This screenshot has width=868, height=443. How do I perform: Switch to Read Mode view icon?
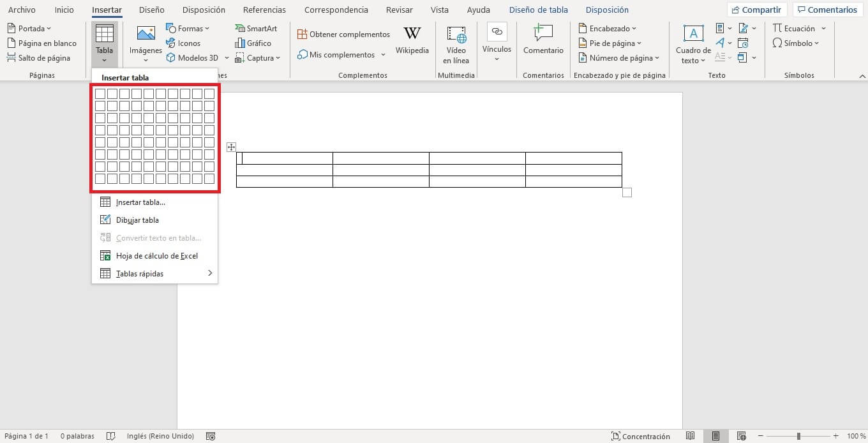click(690, 436)
